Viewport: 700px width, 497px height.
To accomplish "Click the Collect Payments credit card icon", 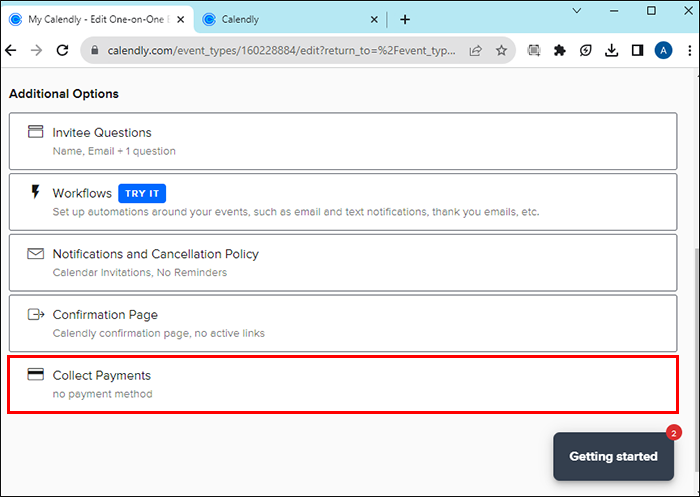I will pos(35,374).
